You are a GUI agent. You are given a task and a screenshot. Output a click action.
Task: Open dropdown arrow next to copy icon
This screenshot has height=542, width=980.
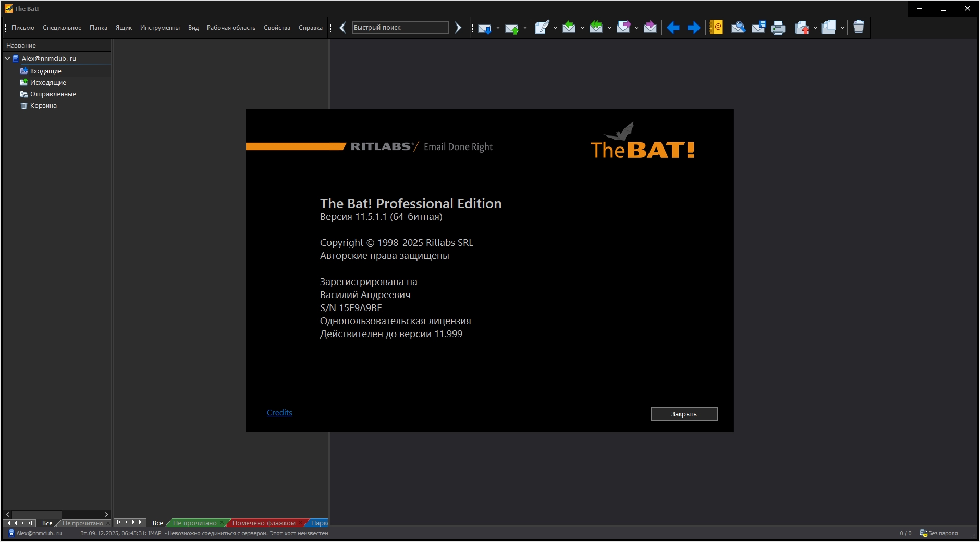[842, 28]
